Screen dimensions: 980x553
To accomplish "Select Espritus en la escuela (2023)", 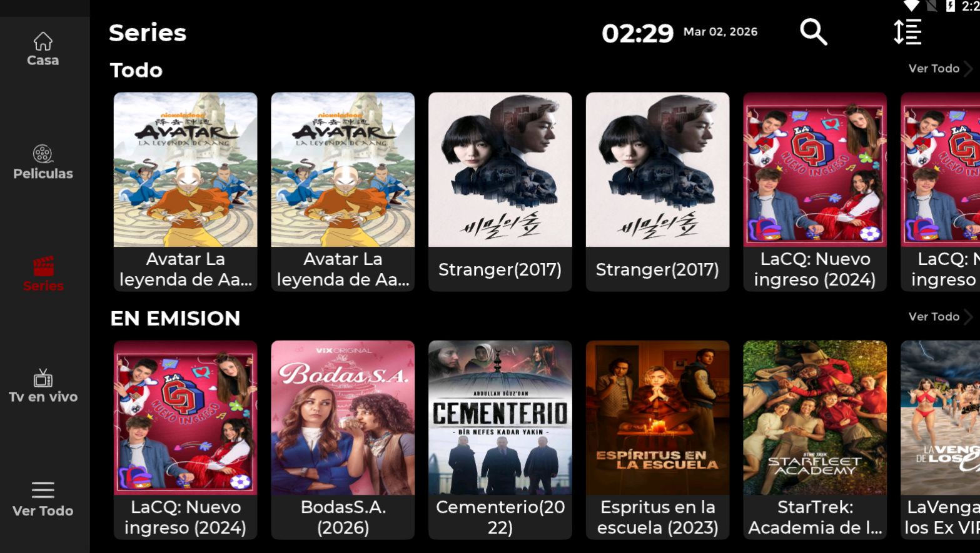I will tap(658, 439).
